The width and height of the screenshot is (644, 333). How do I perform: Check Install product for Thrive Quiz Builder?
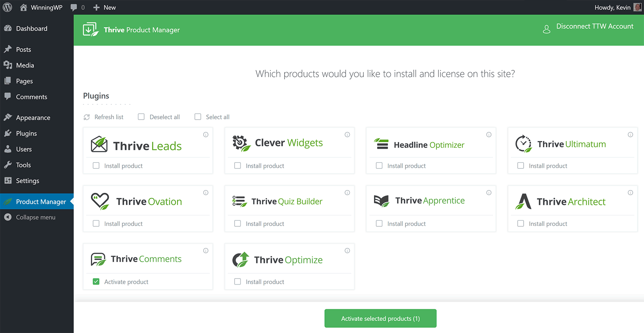tap(237, 223)
